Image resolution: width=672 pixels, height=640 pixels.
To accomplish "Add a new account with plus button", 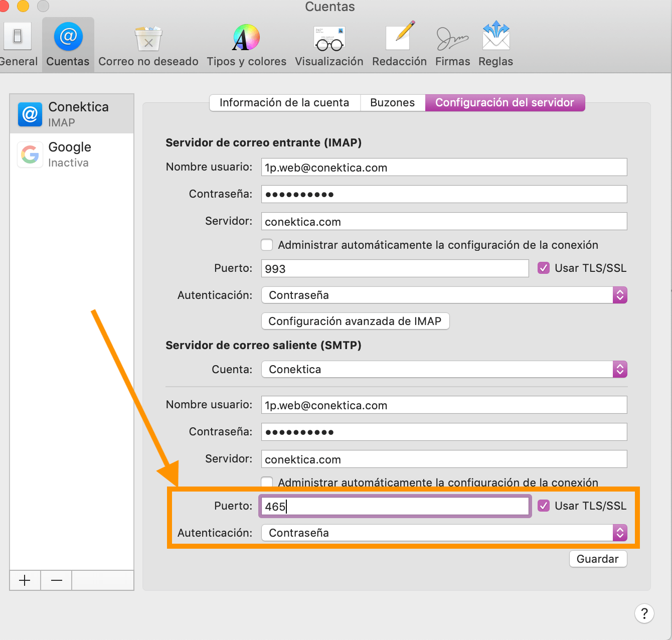I will (25, 580).
